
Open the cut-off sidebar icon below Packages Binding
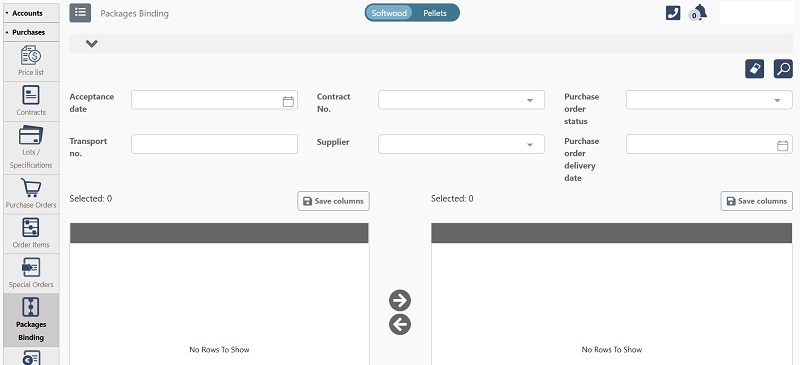click(x=31, y=357)
